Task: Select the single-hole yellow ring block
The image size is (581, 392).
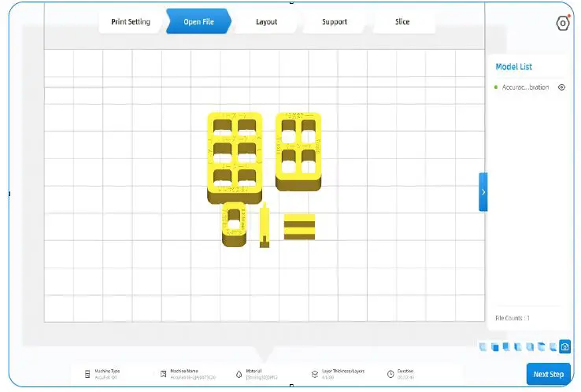Action: pos(234,224)
